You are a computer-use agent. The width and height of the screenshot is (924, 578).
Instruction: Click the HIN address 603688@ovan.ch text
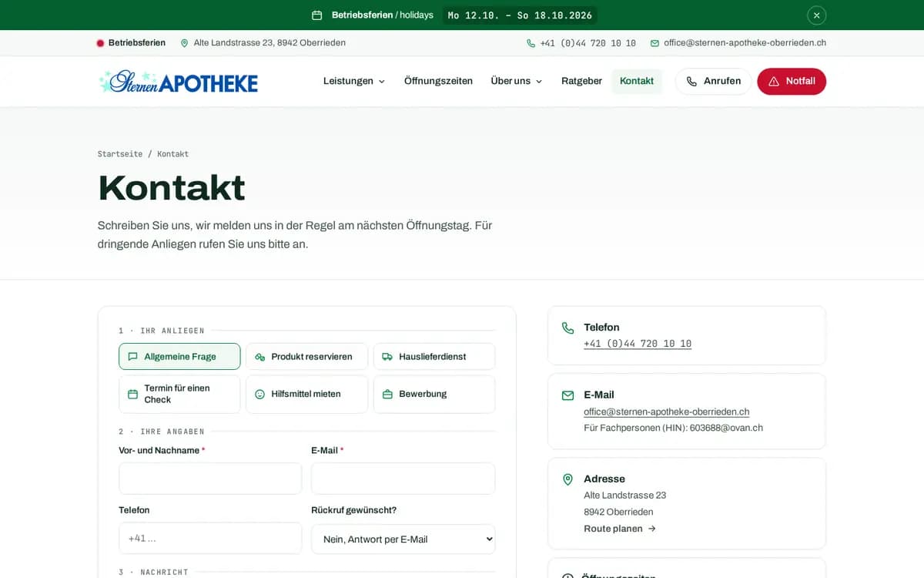click(x=726, y=428)
